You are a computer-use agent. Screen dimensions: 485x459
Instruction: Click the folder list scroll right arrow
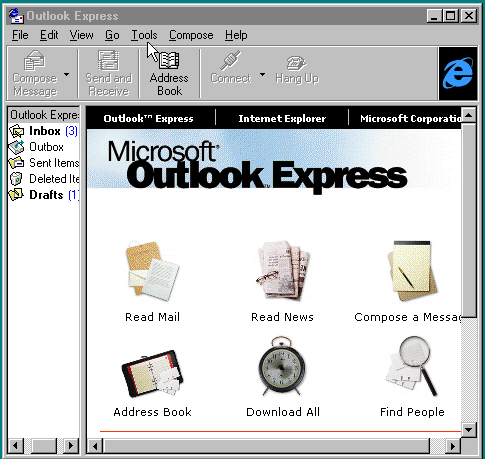71,446
